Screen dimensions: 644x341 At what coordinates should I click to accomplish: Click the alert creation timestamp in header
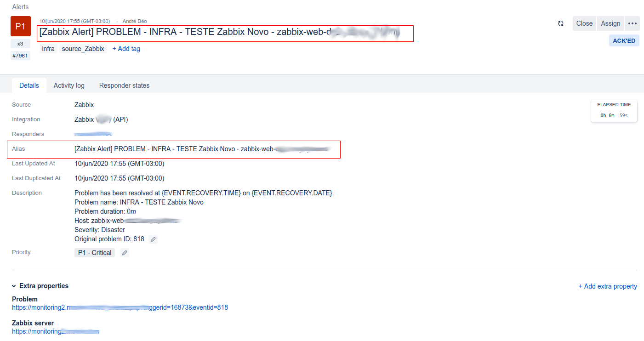(74, 21)
